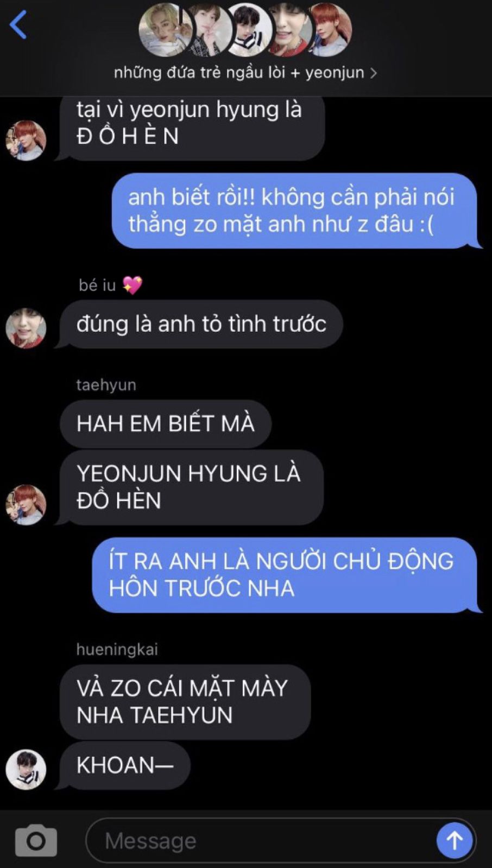Tap the center group avatar in header
This screenshot has height=868, width=492.
click(x=249, y=30)
